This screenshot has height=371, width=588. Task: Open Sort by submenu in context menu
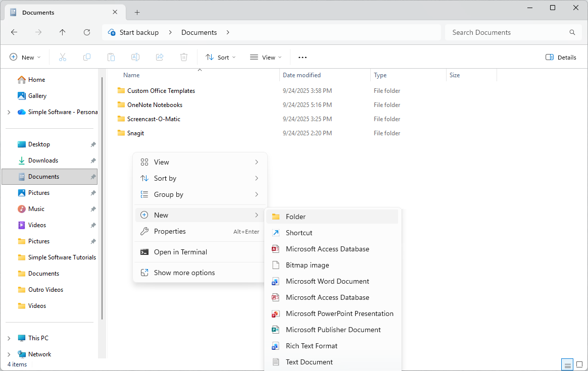pyautogui.click(x=200, y=178)
